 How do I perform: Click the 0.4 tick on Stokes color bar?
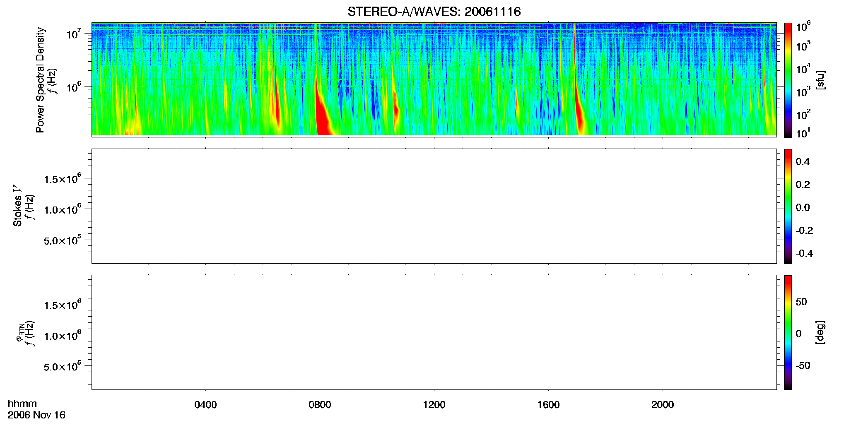[x=803, y=162]
